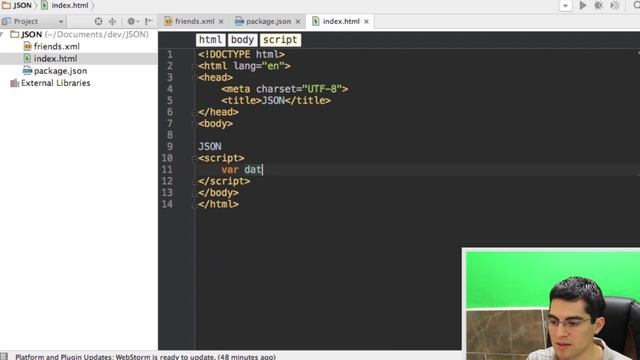
Task: Select index.html in project tree
Action: tap(55, 59)
